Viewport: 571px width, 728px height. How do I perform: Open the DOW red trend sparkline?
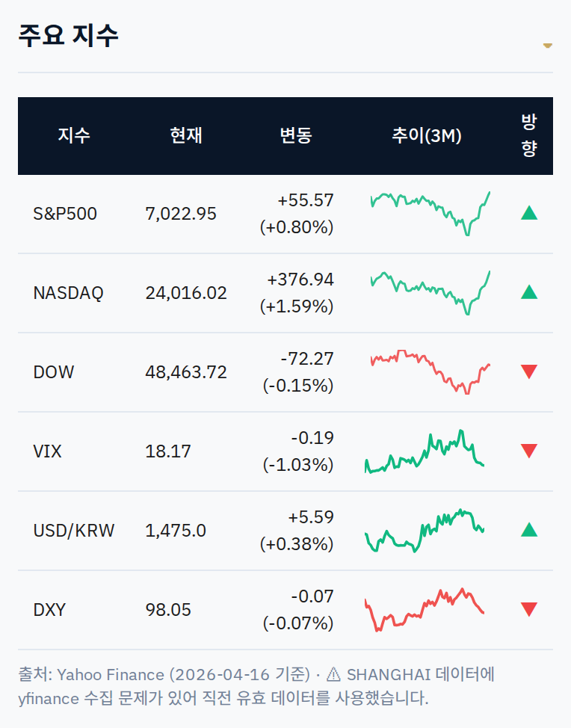(x=430, y=372)
